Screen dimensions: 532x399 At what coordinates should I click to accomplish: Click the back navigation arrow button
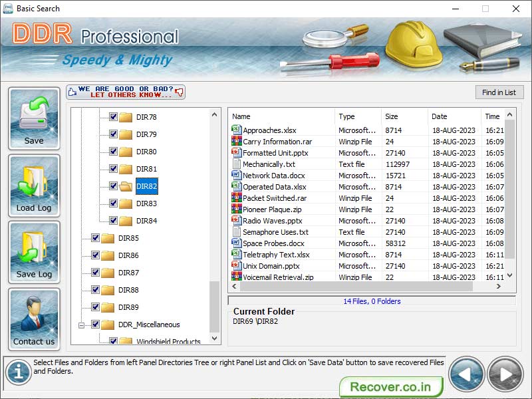[x=466, y=374]
